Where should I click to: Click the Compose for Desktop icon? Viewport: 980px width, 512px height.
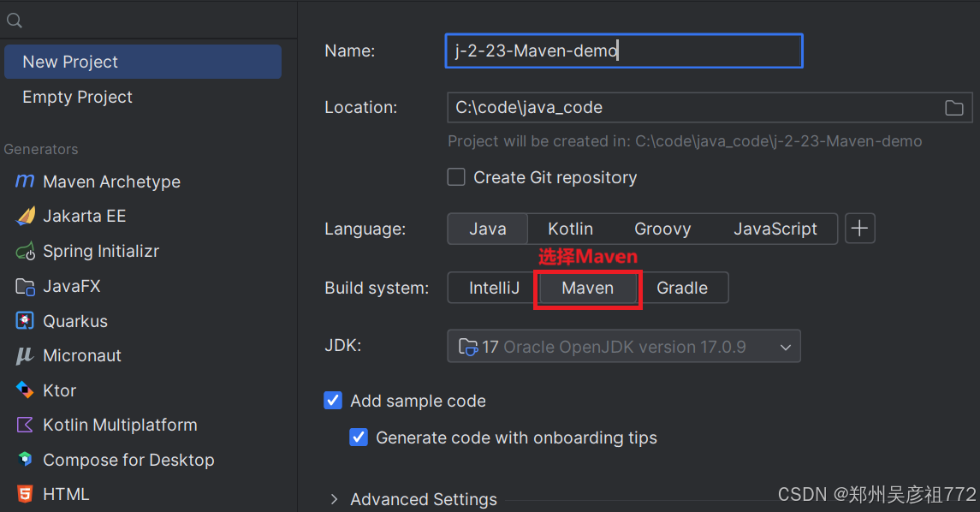click(24, 460)
